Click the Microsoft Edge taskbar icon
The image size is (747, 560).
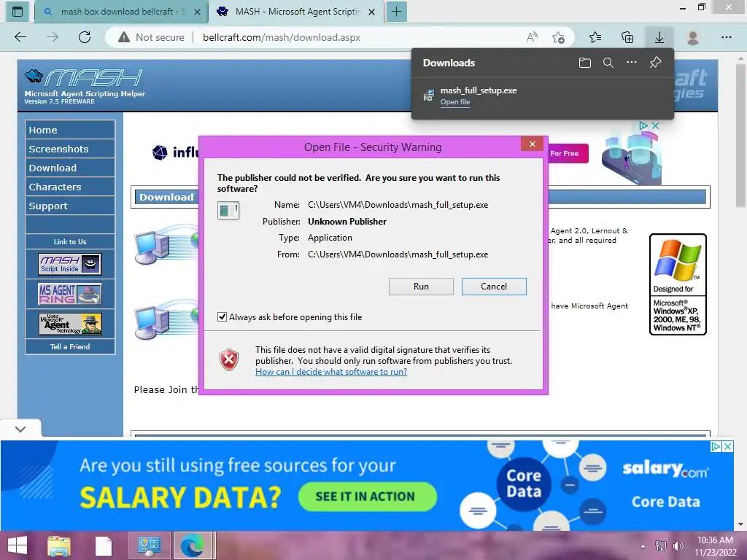(x=193, y=545)
